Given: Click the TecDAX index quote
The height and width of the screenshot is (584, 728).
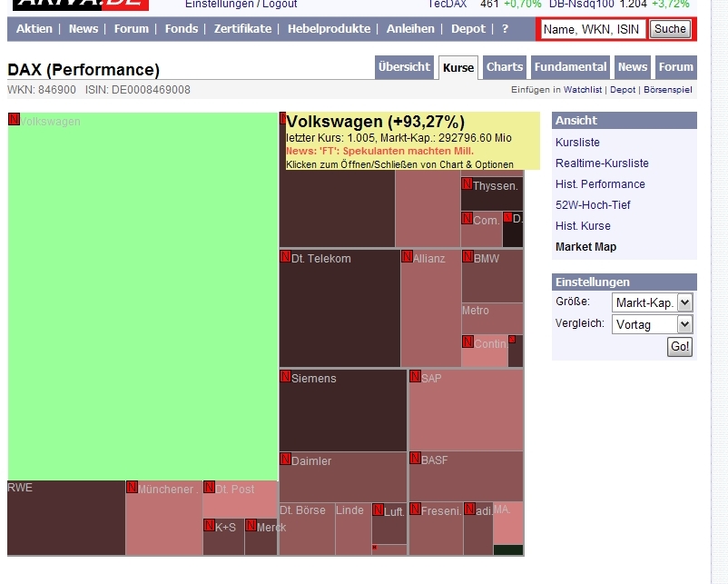Looking at the screenshot, I should (x=484, y=5).
